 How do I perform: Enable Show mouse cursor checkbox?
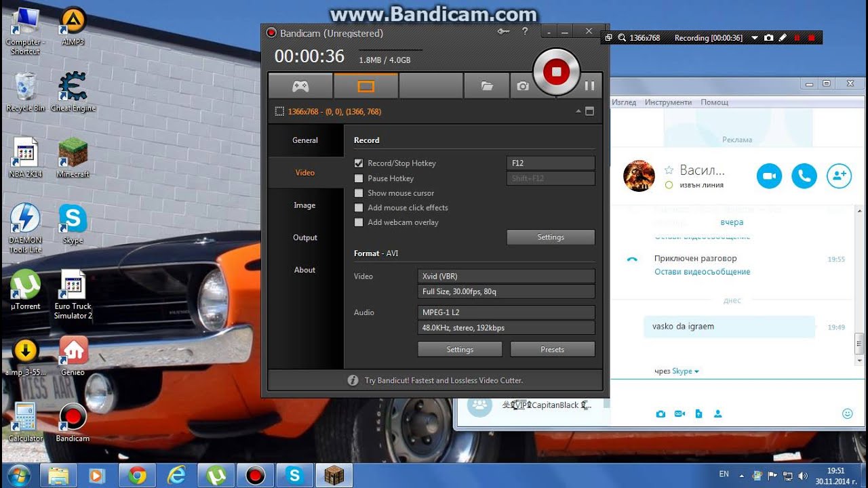tap(359, 193)
